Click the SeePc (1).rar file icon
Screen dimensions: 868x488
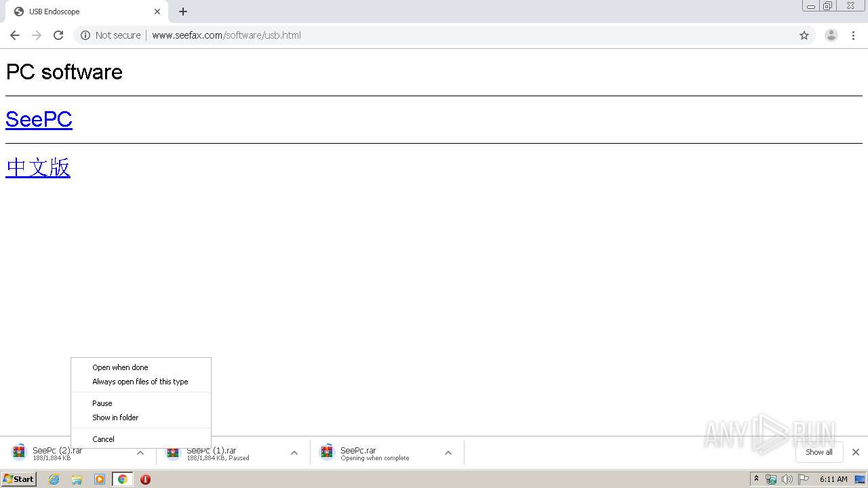(173, 453)
